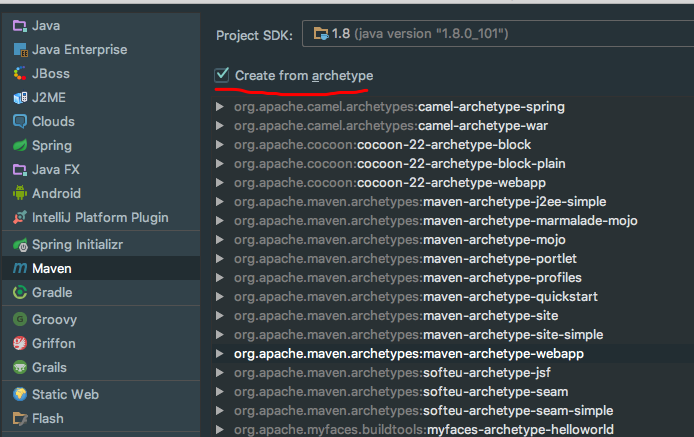Click the J2ME phone icon

click(20, 97)
